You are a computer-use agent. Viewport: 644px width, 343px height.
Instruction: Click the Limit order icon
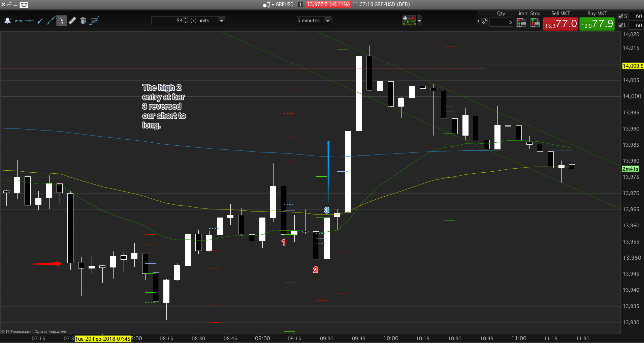click(521, 23)
